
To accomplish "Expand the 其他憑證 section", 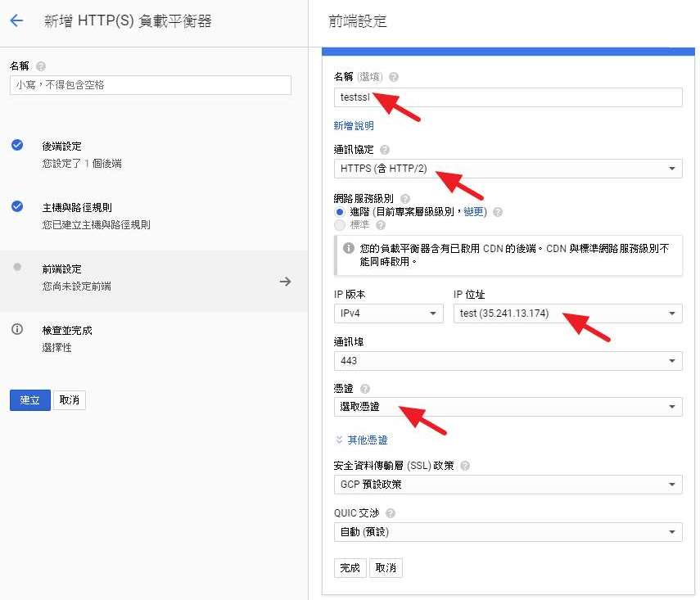I will [361, 440].
